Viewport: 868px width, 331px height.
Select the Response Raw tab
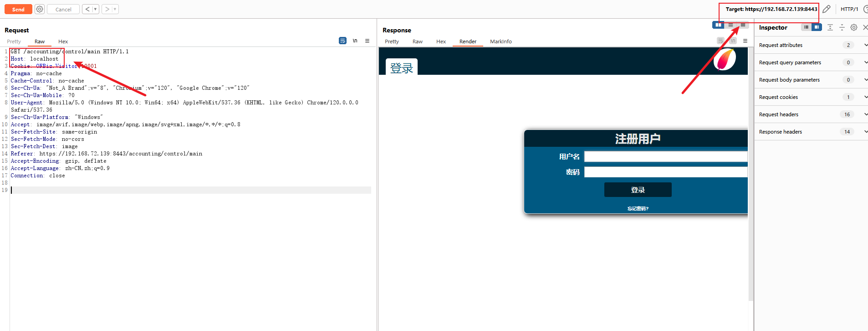point(418,41)
